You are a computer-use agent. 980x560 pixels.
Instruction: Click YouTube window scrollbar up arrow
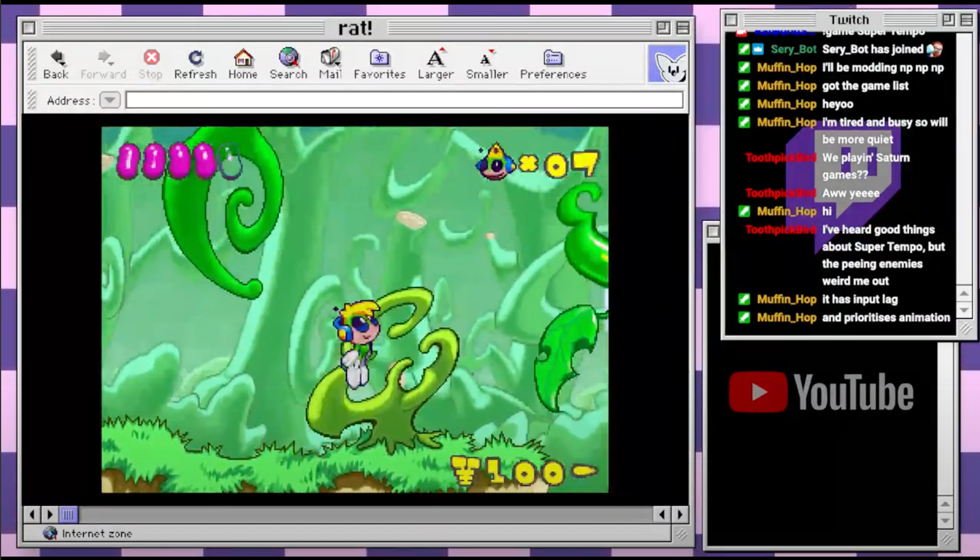945,504
